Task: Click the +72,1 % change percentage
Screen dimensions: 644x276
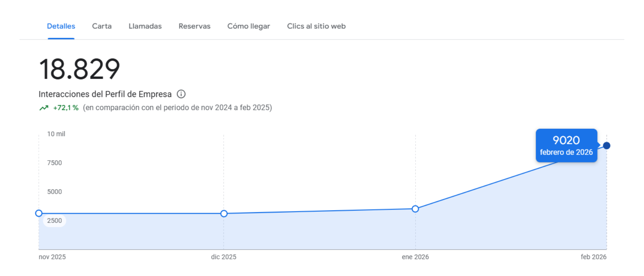Action: pos(66,108)
